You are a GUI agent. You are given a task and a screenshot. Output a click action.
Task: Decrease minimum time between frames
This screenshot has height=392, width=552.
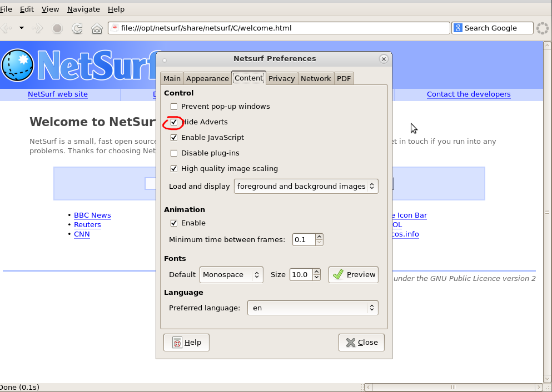(x=319, y=243)
